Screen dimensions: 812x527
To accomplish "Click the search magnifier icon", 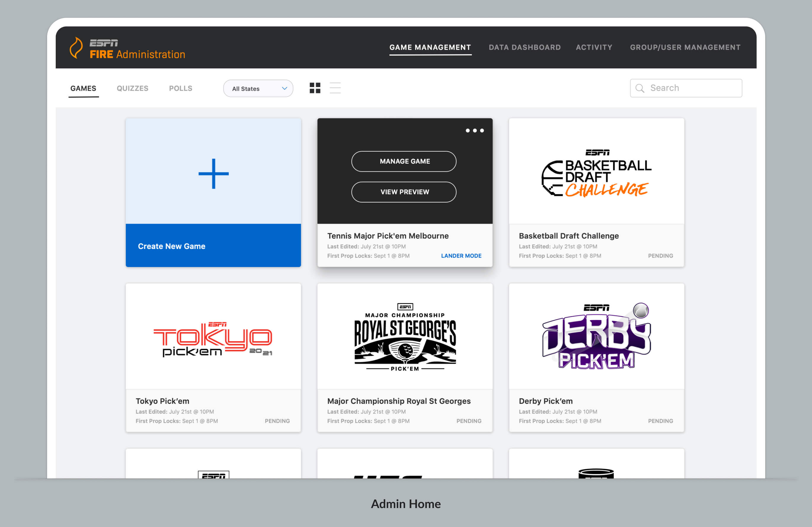I will pos(639,88).
